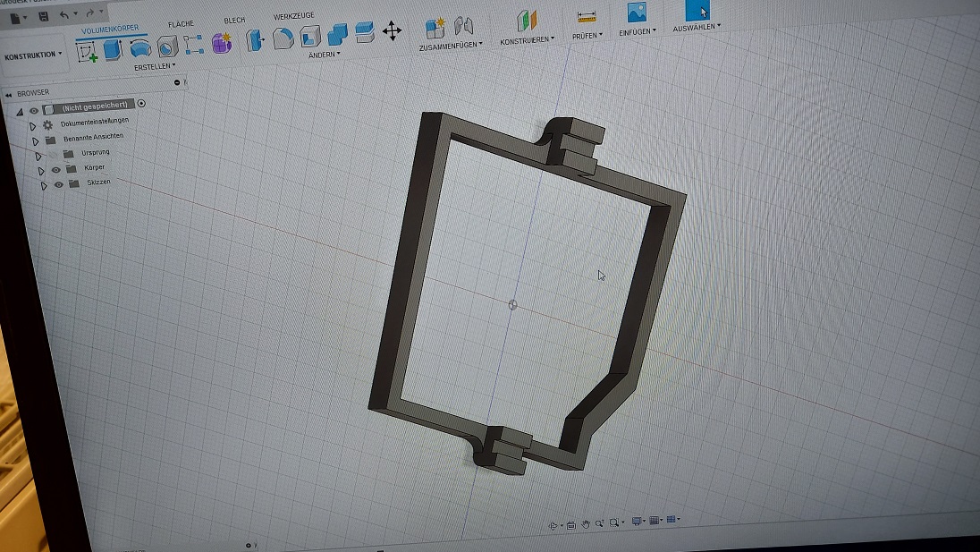Open the PRÜFEN dropdown menu
This screenshot has width=980, height=552.
[587, 37]
